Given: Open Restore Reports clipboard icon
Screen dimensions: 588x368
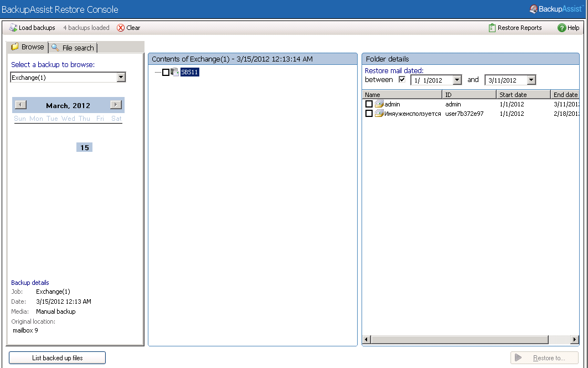Looking at the screenshot, I should [492, 28].
